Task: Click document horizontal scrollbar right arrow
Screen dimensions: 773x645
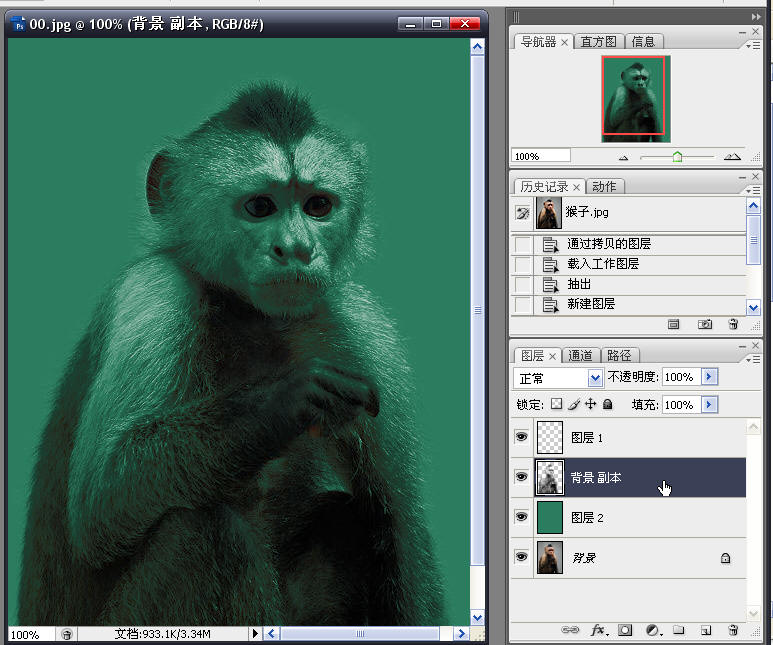Action: click(x=460, y=634)
